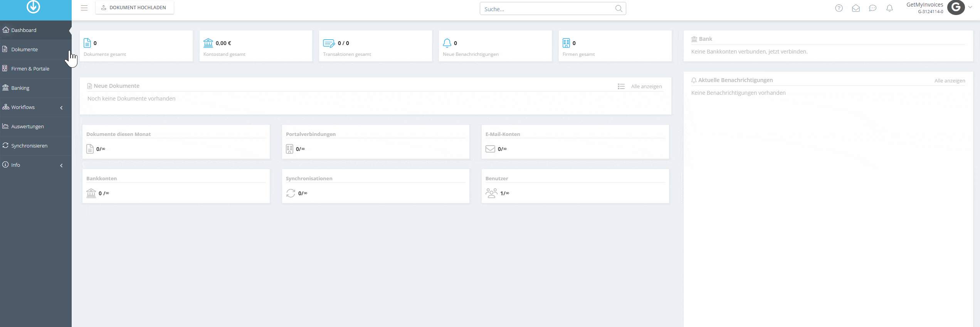Select Banking in the sidebar
The height and width of the screenshot is (327, 980).
(x=36, y=88)
